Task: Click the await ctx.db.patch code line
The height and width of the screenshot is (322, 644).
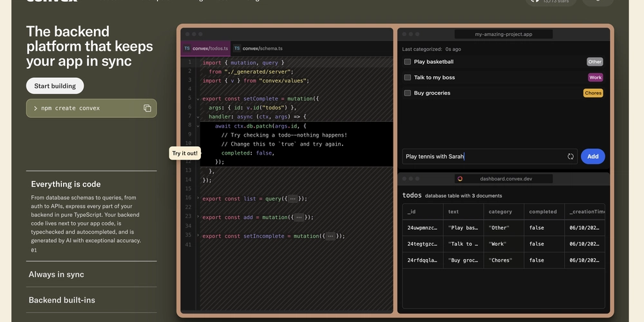Action: (260, 126)
